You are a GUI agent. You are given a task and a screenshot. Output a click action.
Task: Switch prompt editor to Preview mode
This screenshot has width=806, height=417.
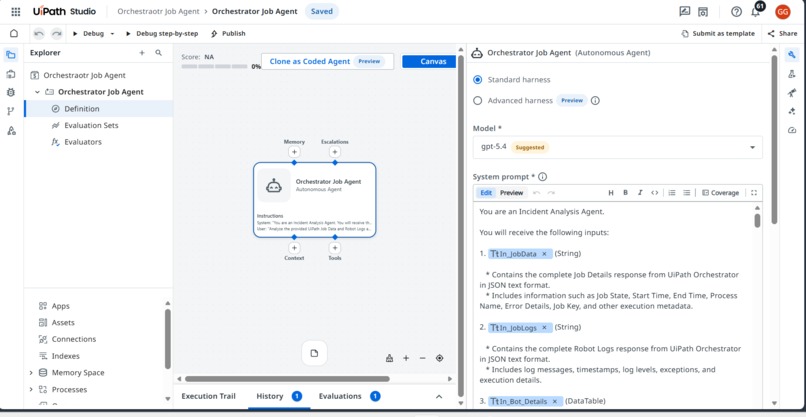pyautogui.click(x=512, y=193)
